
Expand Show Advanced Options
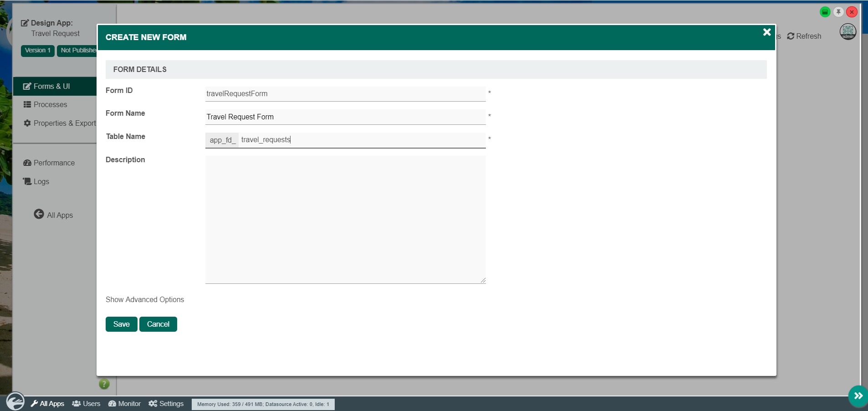click(144, 299)
